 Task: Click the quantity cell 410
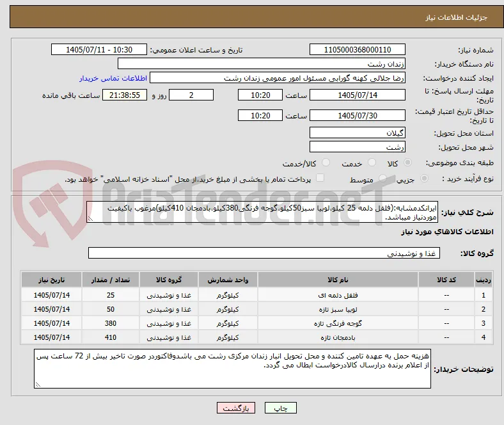coord(111,337)
